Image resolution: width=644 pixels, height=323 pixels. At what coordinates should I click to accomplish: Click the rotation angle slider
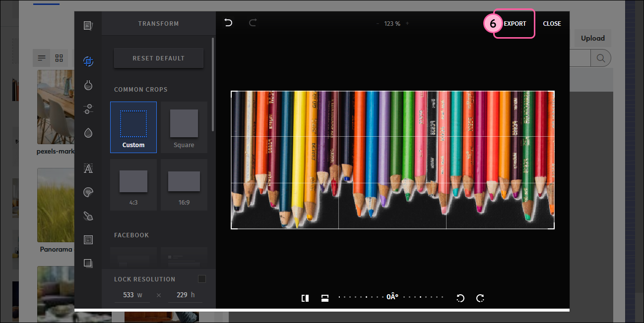click(391, 297)
